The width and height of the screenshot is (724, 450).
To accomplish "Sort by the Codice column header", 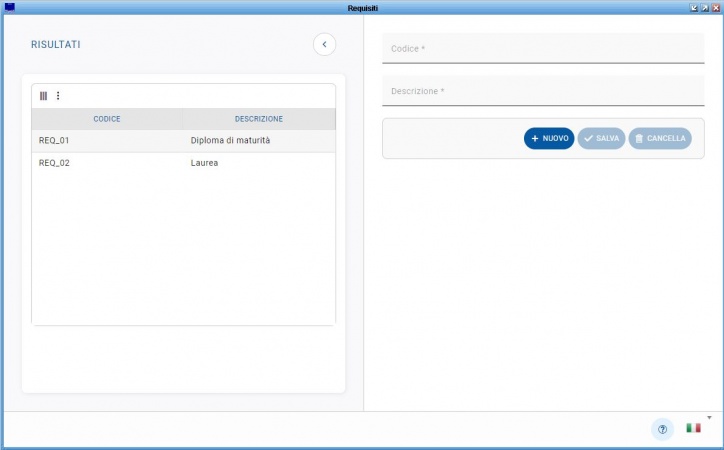I will pos(107,119).
